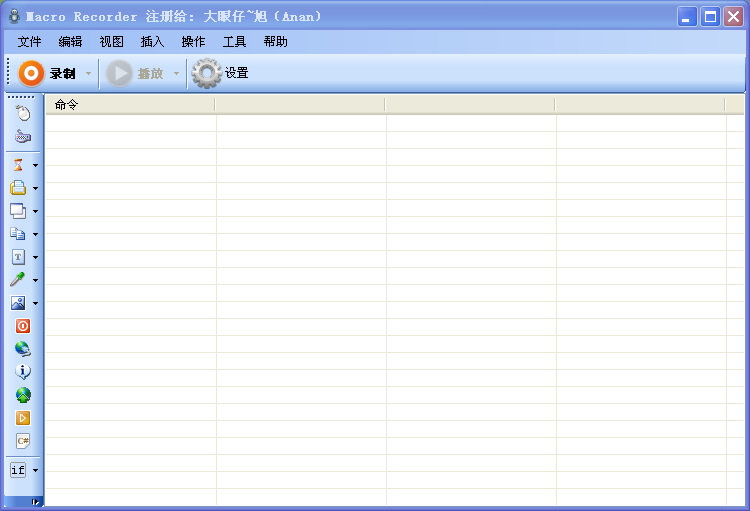Screen dimensions: 750x511
Task: Expand the image picture dropdown arrow
Action: [x=35, y=303]
